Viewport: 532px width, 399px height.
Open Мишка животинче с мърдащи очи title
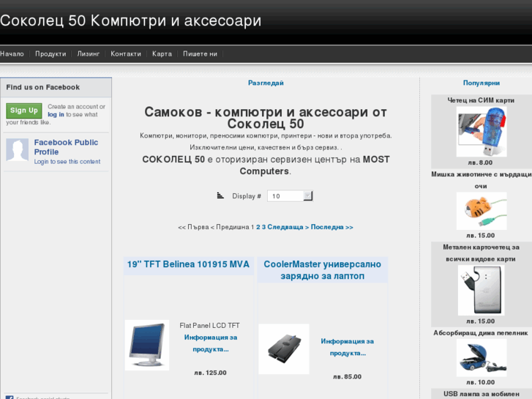[481, 180]
